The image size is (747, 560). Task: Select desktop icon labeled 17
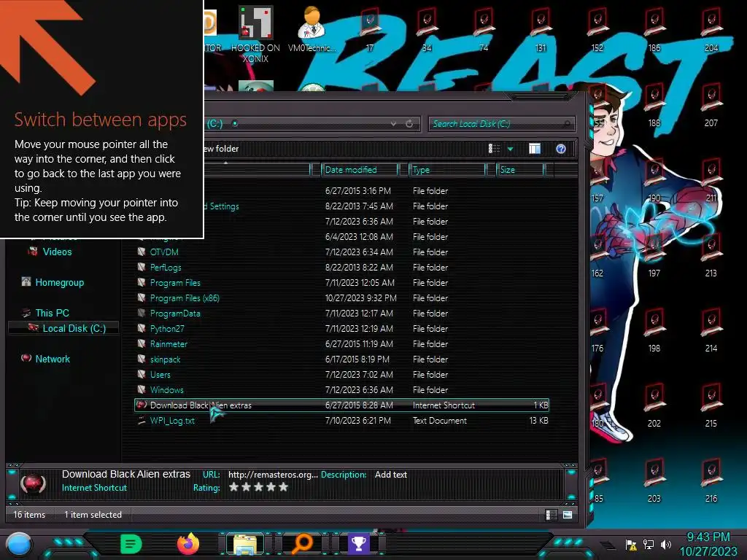pyautogui.click(x=370, y=29)
